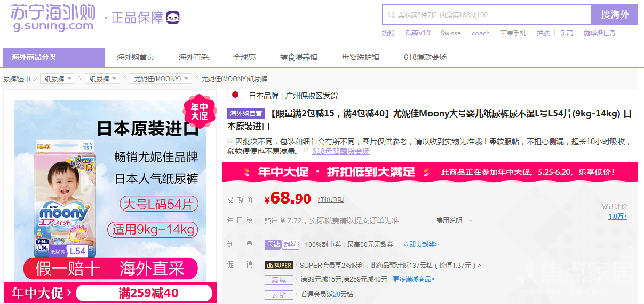Image resolution: width=644 pixels, height=304 pixels.
Task: Click the 正品保障 text
Action: point(137,18)
